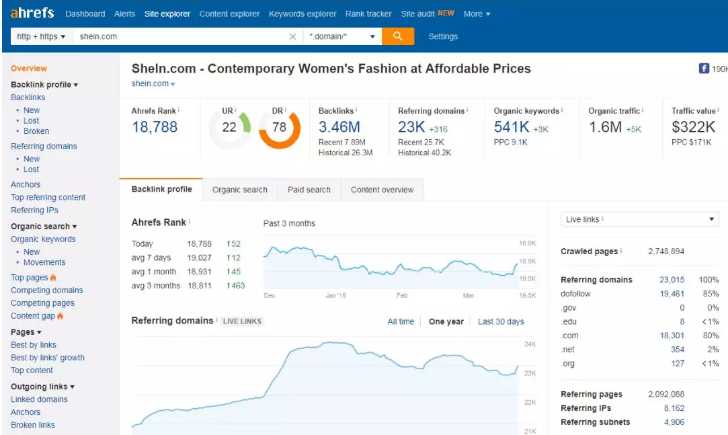
Task: Click the flame icon beside Content gap
Action: click(60, 316)
